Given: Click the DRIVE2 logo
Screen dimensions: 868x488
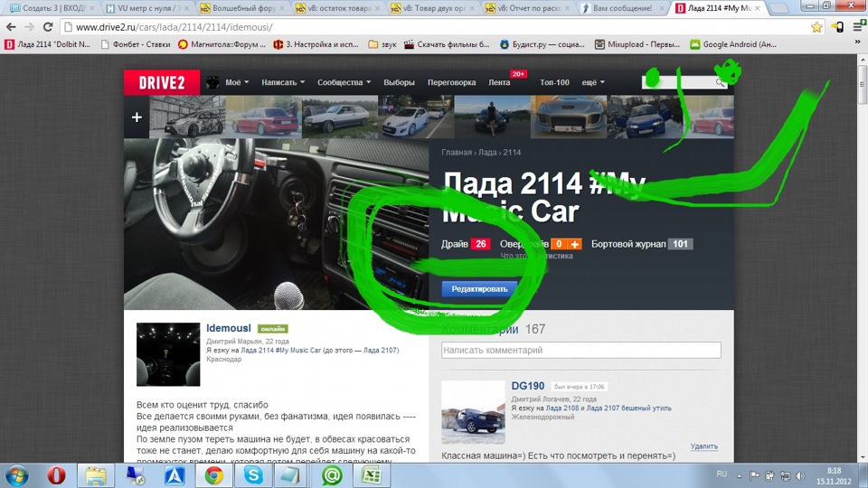Looking at the screenshot, I should (x=162, y=82).
